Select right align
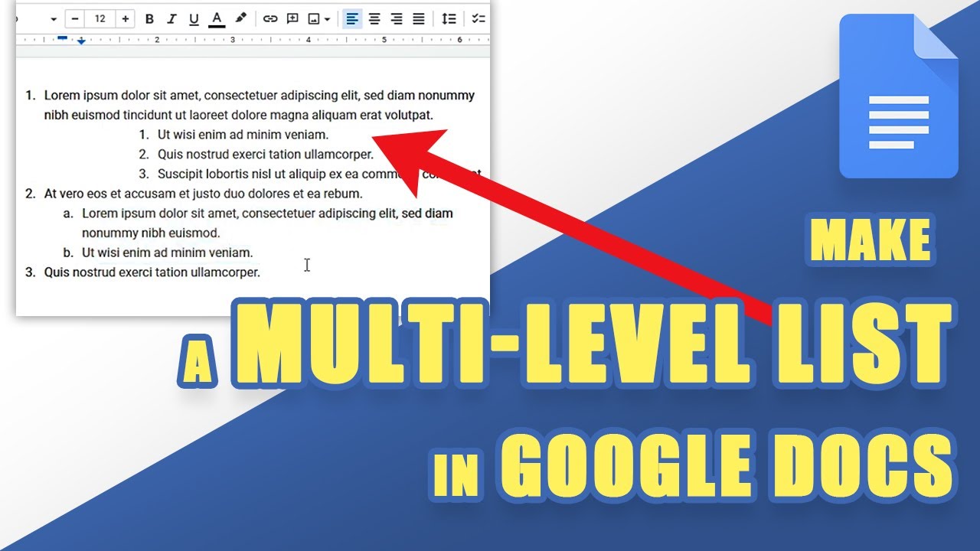Viewport: 980px width, 551px height. [397, 19]
